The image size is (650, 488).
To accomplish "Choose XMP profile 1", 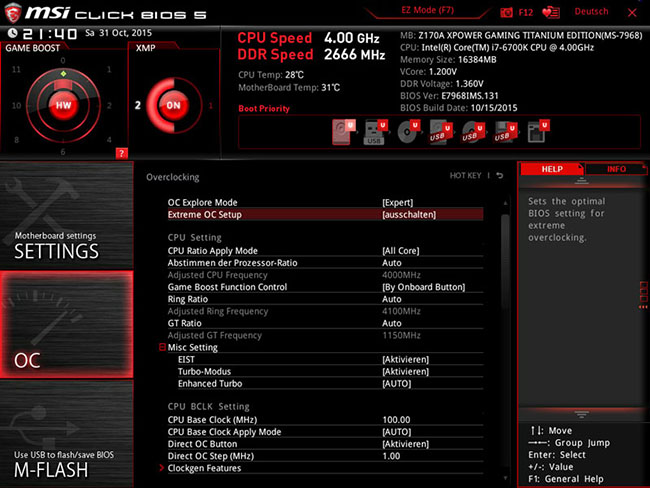I will pos(211,105).
